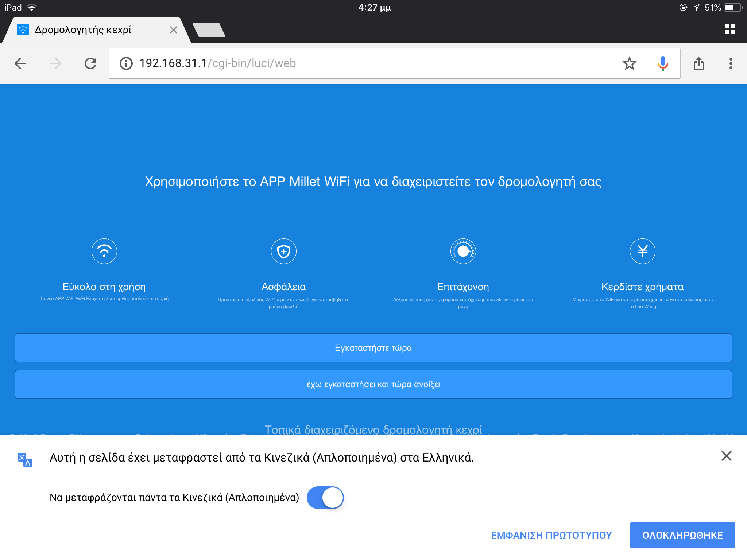This screenshot has width=747, height=560.
Task: Click the WiFi easy-to-use feature icon
Action: coord(104,251)
